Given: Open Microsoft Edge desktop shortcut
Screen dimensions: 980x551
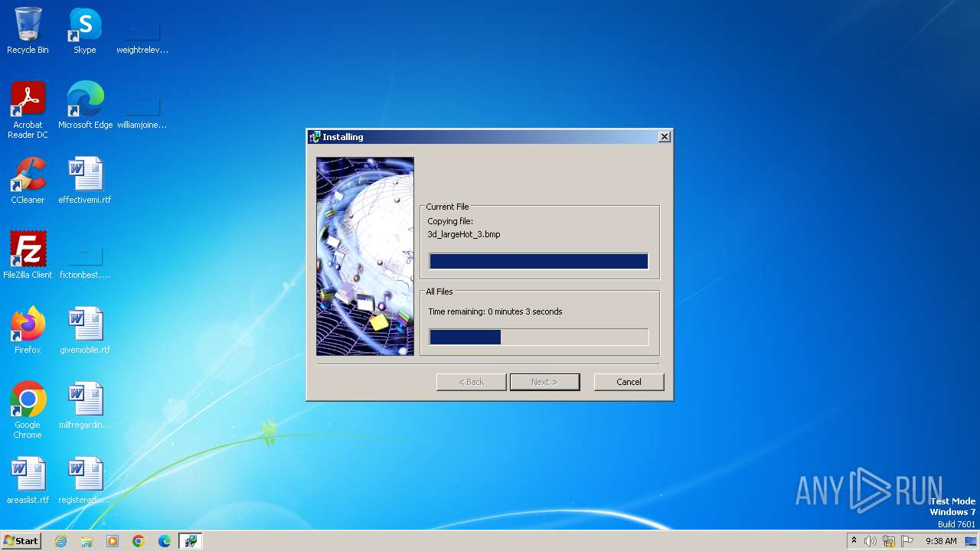Looking at the screenshot, I should click(x=85, y=106).
